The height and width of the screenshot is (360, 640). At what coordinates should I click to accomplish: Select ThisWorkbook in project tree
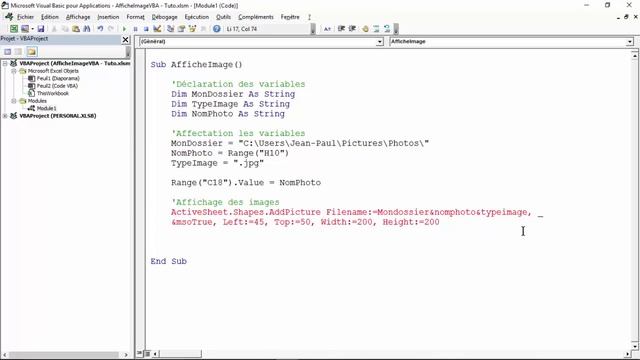53,93
